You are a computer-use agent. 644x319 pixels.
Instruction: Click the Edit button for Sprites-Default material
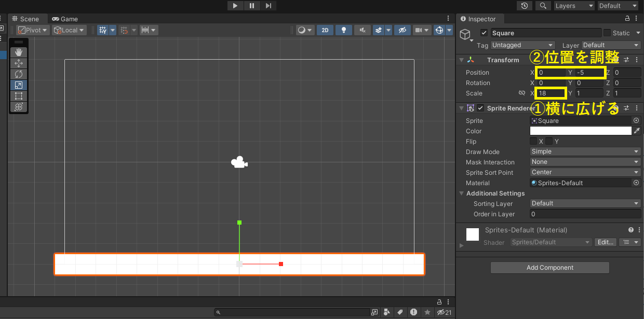click(606, 242)
